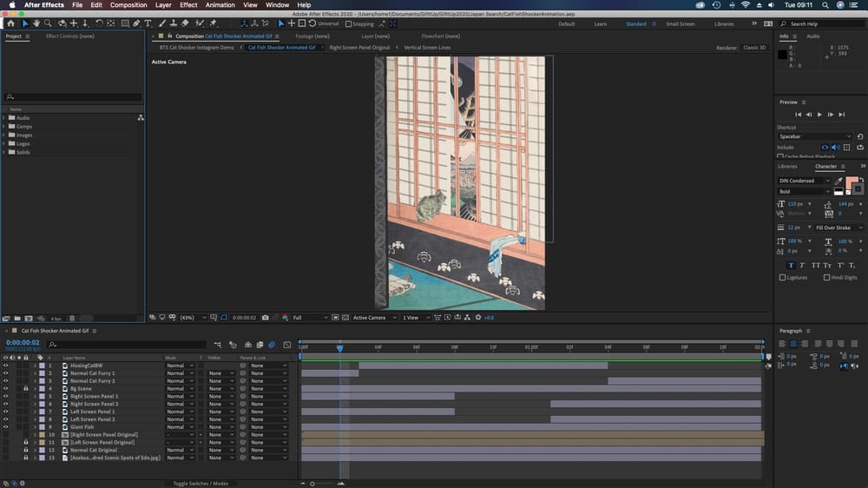Open the Spacebar shortcut dropdown
Image resolution: width=868 pixels, height=488 pixels.
pyautogui.click(x=814, y=136)
